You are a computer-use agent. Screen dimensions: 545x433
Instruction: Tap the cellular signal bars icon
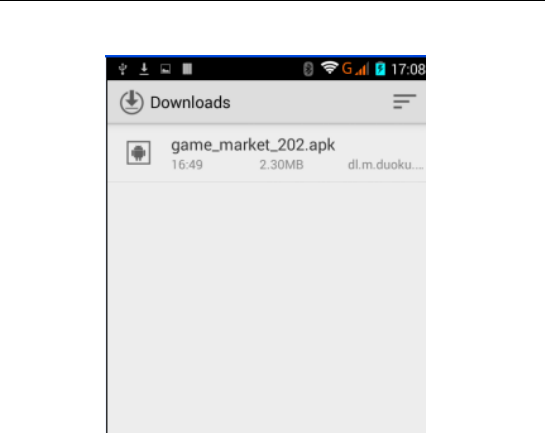coord(362,69)
